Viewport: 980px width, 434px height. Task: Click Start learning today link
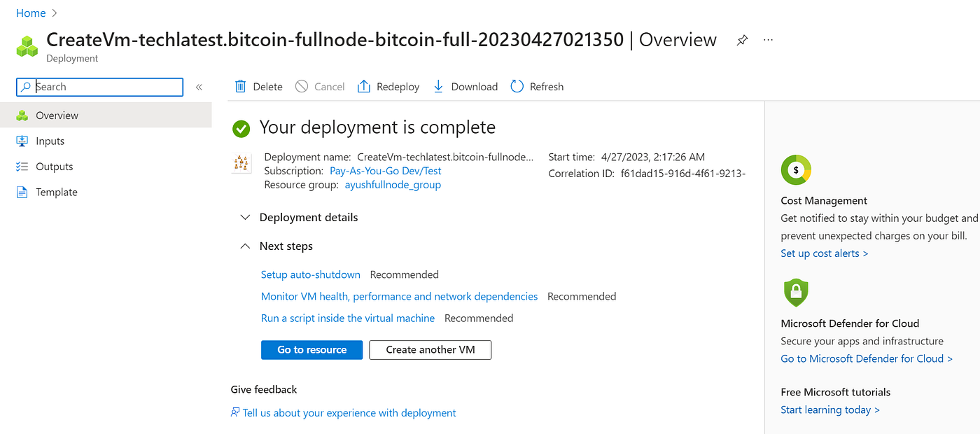click(x=830, y=409)
